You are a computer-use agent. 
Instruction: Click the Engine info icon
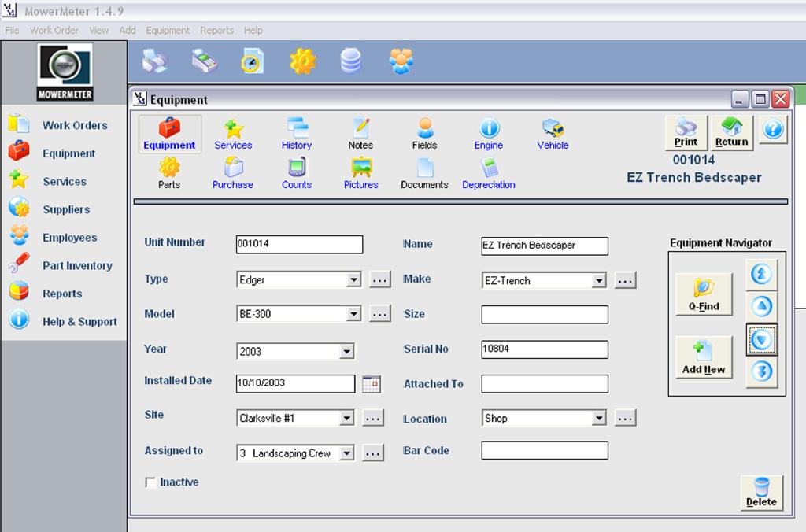(488, 133)
